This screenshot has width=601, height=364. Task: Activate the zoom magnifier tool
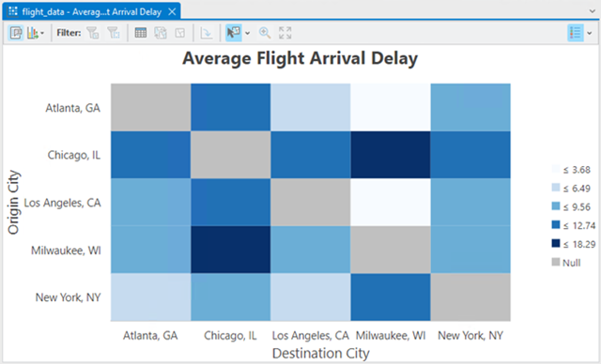(x=265, y=33)
